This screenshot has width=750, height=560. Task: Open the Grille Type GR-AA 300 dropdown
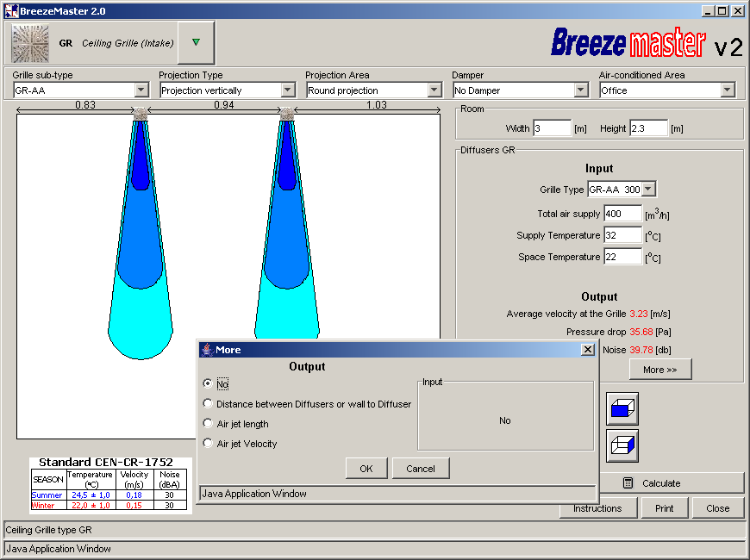[648, 190]
